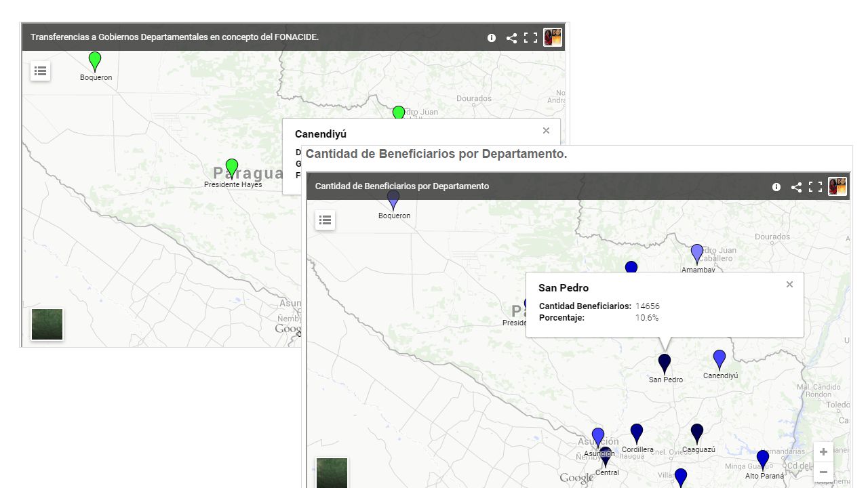Close the San Pedro info popup
This screenshot has width=868, height=488.
click(x=789, y=285)
